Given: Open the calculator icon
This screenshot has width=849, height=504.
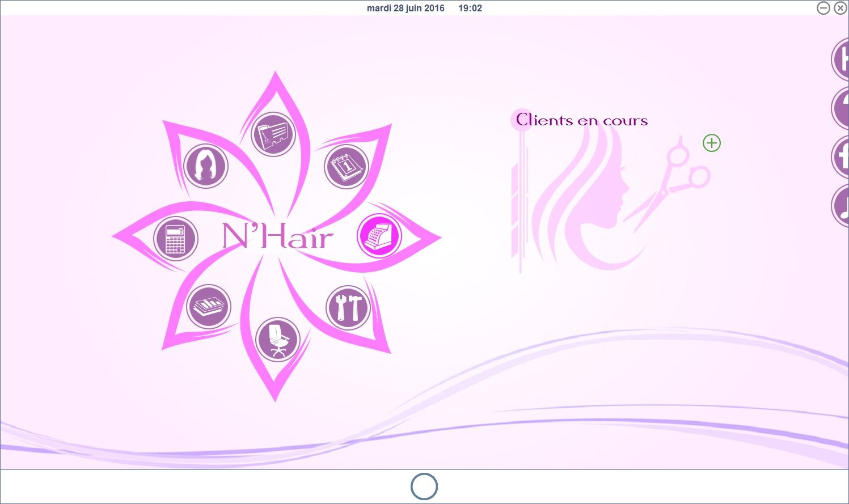Looking at the screenshot, I should tap(176, 239).
